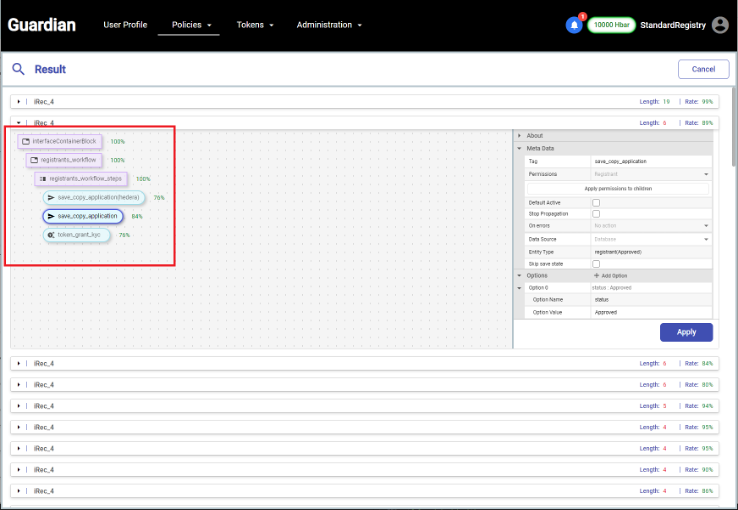Screen dimensions: 738x510
Task: Toggle the Skip save state checkbox
Action: point(596,263)
